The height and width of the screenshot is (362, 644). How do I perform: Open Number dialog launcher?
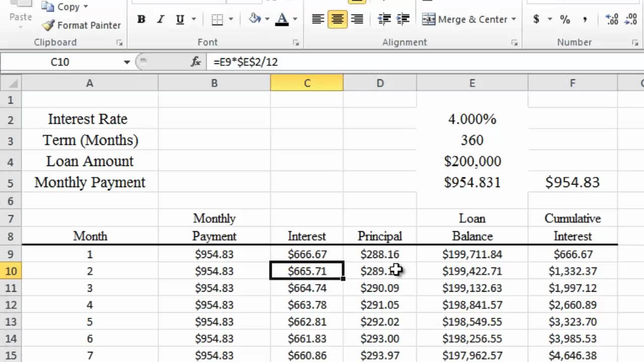pos(635,43)
